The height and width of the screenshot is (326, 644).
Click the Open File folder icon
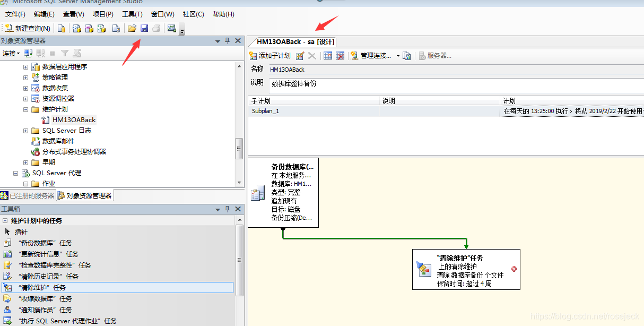tap(132, 28)
